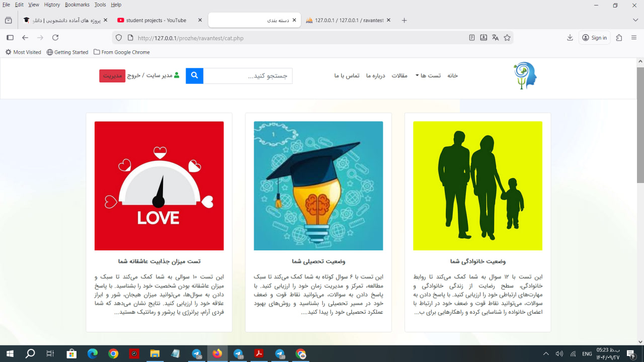Image resolution: width=644 pixels, height=362 pixels.
Task: Click the site logo head icon
Action: coord(525,76)
